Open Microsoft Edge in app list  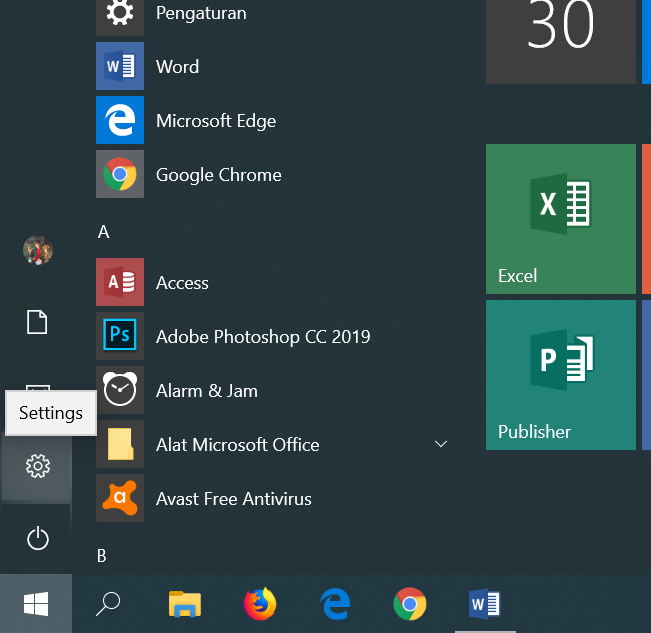pyautogui.click(x=215, y=121)
